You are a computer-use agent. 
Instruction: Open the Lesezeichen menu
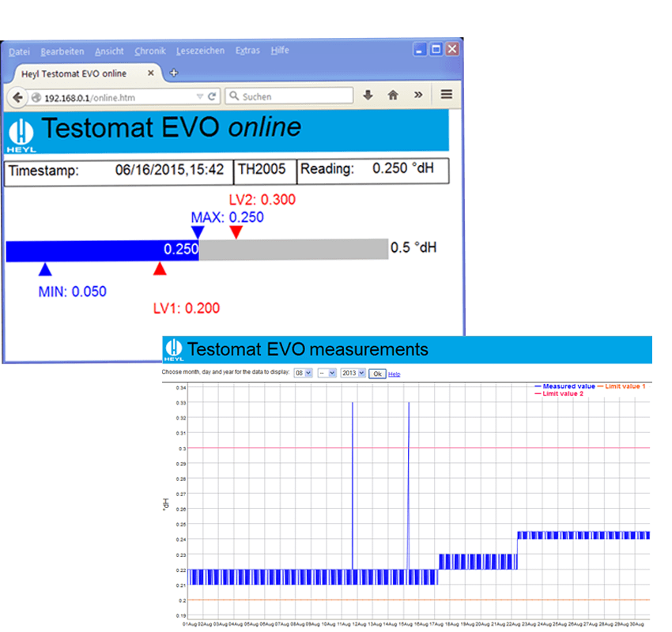click(x=200, y=51)
